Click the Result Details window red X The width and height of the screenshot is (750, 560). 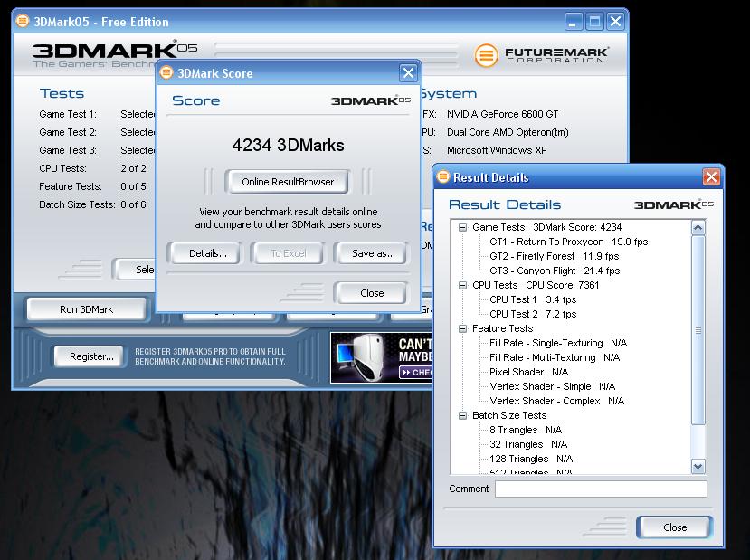[711, 177]
